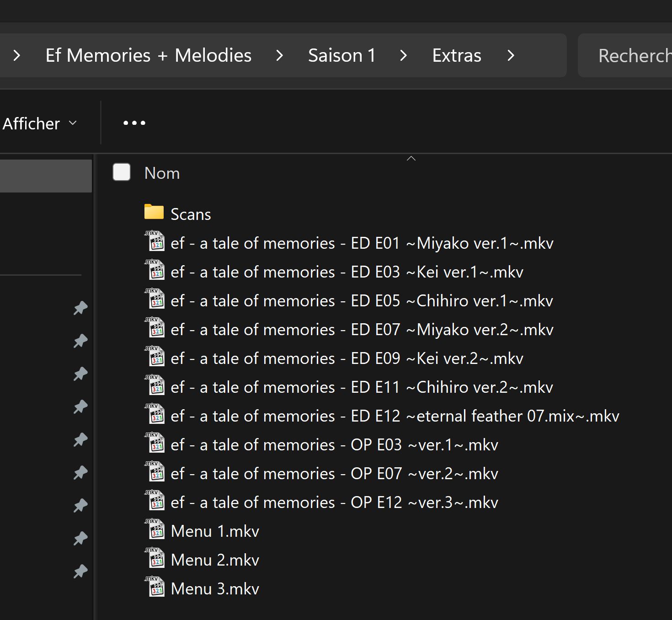Image resolution: width=672 pixels, height=620 pixels.
Task: Go to Ef Memories + Melodies breadcrumb
Action: (x=149, y=56)
